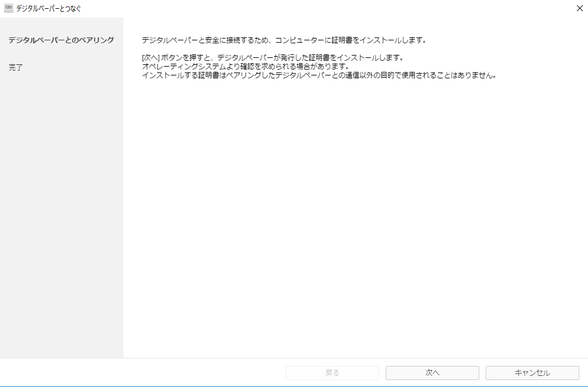The height and width of the screenshot is (387, 588).
Task: Click the 次へ button to install certificate
Action: click(433, 373)
